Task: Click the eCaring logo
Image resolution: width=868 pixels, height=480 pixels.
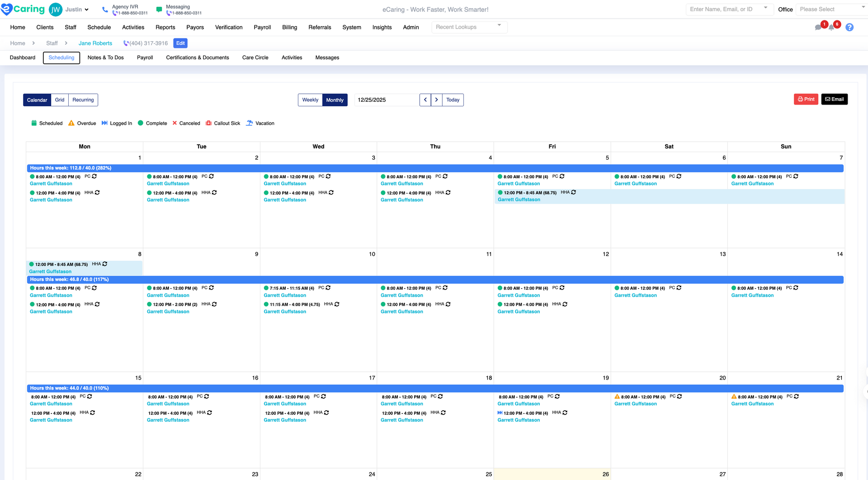Action: coord(23,9)
